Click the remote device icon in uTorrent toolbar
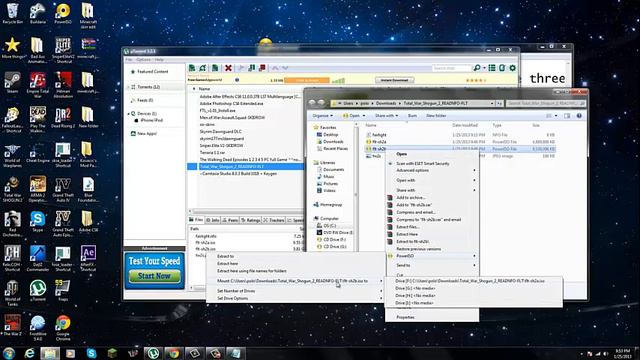 pos(502,68)
